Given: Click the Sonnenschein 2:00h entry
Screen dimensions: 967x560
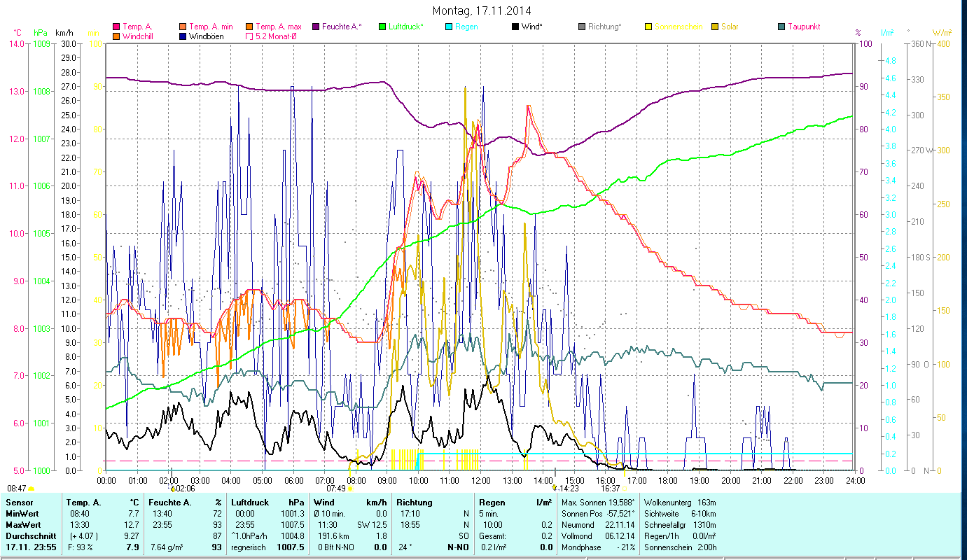Looking at the screenshot, I should point(679,547).
